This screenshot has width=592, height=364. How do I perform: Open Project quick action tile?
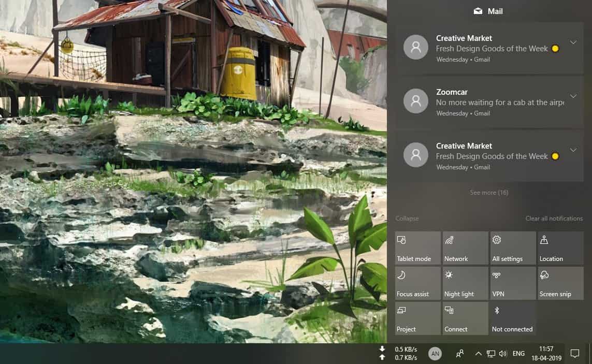[417, 318]
